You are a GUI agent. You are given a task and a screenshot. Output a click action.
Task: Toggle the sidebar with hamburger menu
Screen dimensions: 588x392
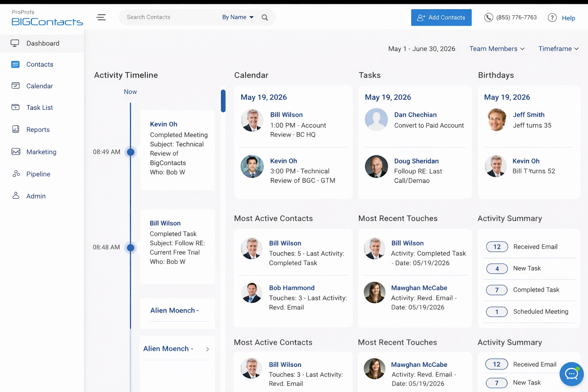(x=101, y=17)
